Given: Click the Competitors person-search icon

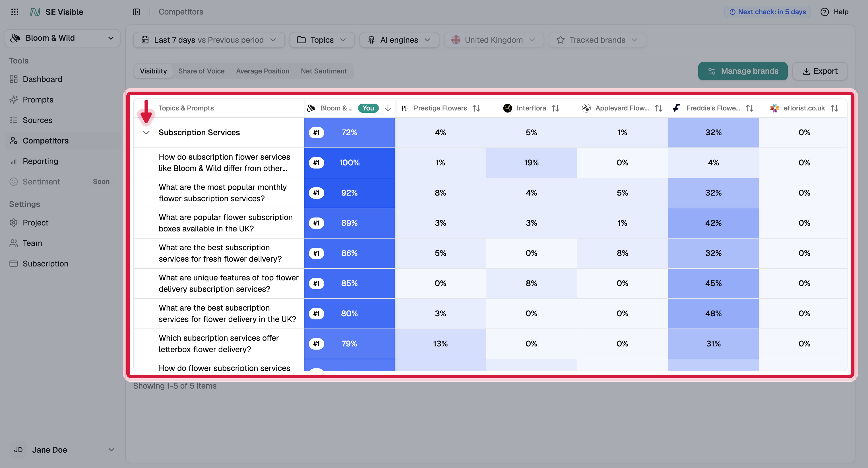Looking at the screenshot, I should coord(13,141).
